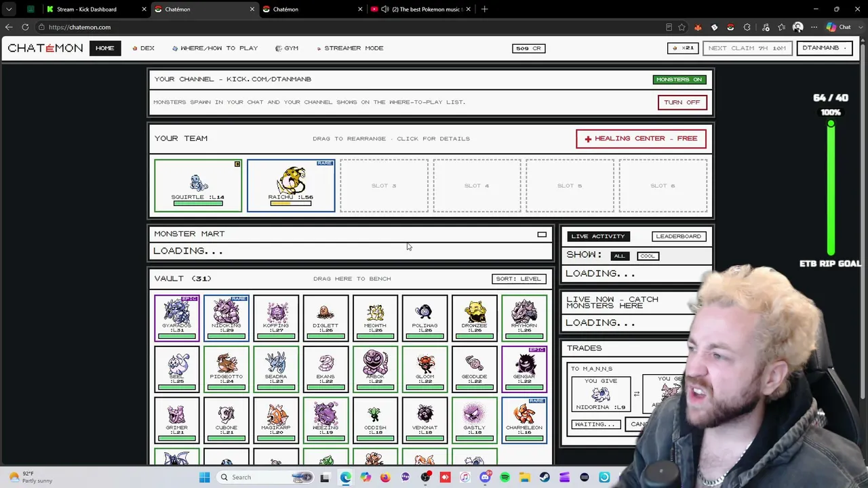This screenshot has width=868, height=488.
Task: Select the epic Gengar card
Action: point(524,369)
